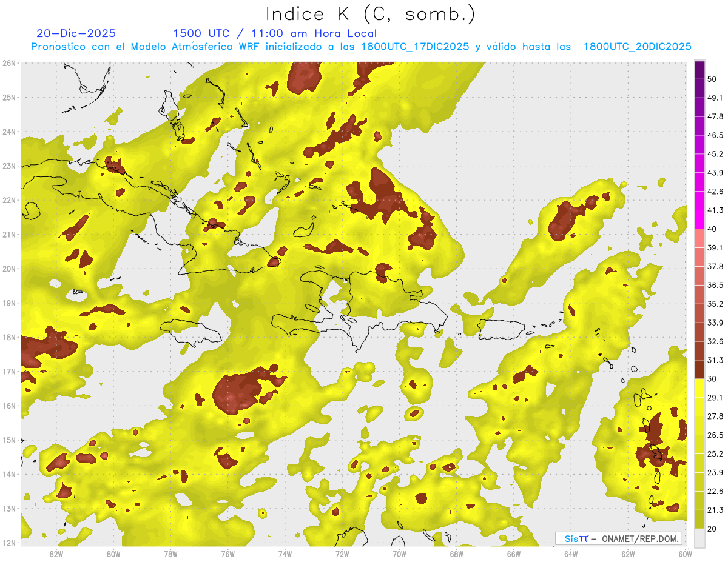Click the map title 'Indice K (C, somb.)'
The height and width of the screenshot is (562, 728).
tap(370, 14)
